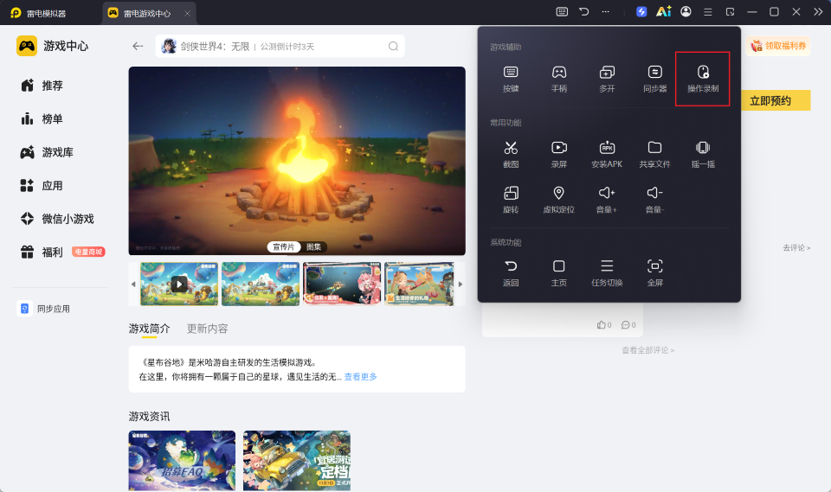
Task: Open the 同步器 synchronizer
Action: point(655,78)
